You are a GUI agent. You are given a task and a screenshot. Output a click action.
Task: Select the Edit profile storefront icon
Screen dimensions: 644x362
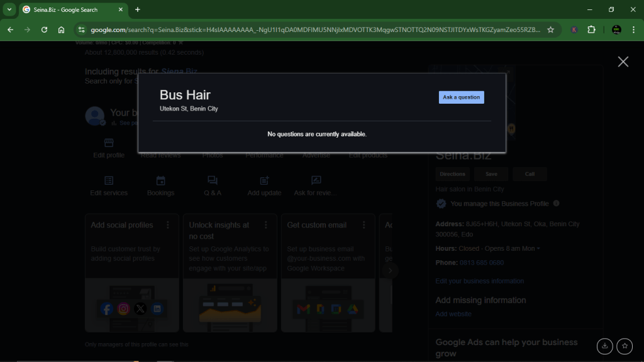(x=108, y=142)
